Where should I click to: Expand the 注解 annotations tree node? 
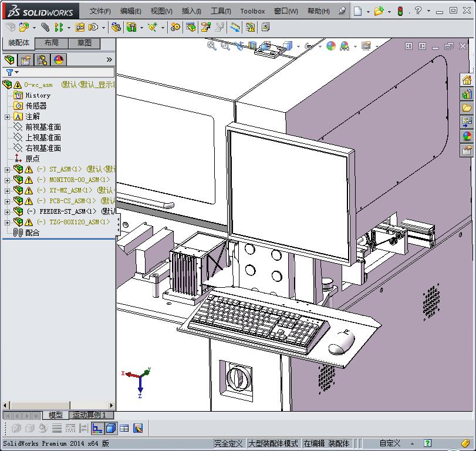tap(7, 117)
